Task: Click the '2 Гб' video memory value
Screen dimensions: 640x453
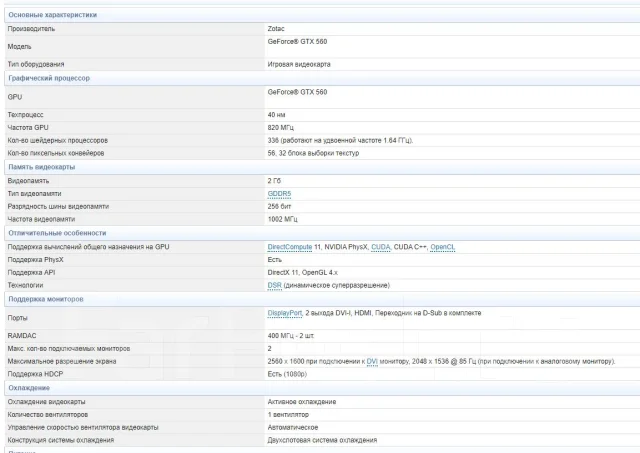Action: pos(274,181)
